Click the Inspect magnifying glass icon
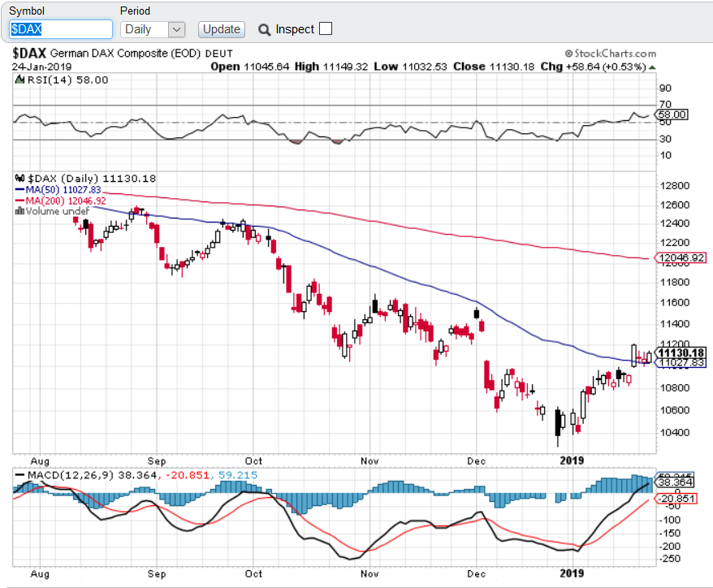 pyautogui.click(x=264, y=30)
